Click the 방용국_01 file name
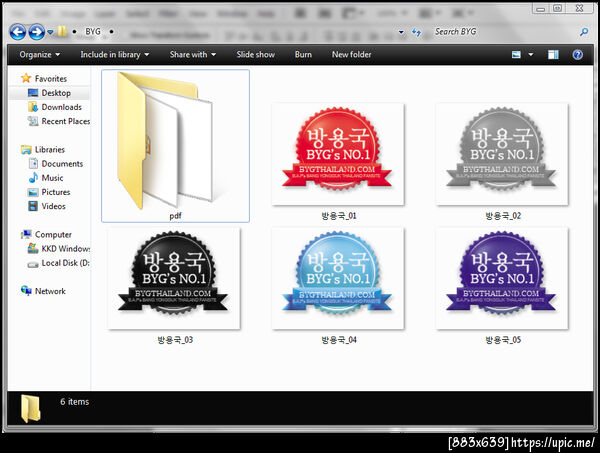 click(x=339, y=216)
